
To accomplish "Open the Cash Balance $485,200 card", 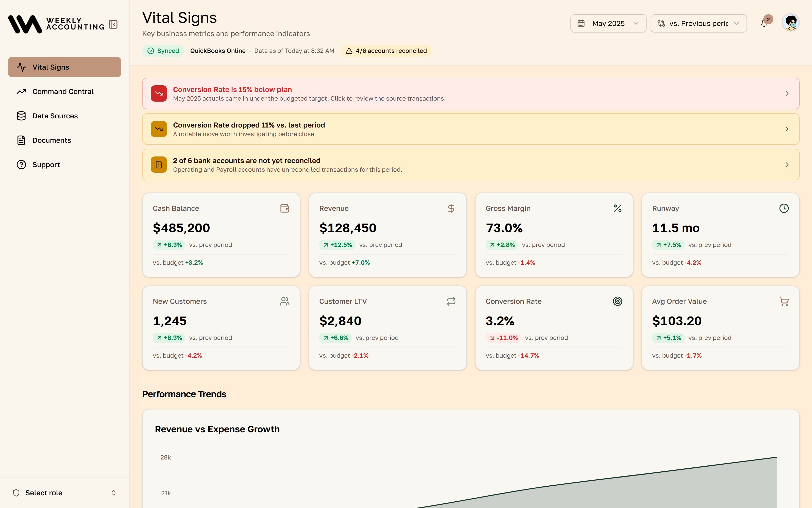I will (221, 235).
